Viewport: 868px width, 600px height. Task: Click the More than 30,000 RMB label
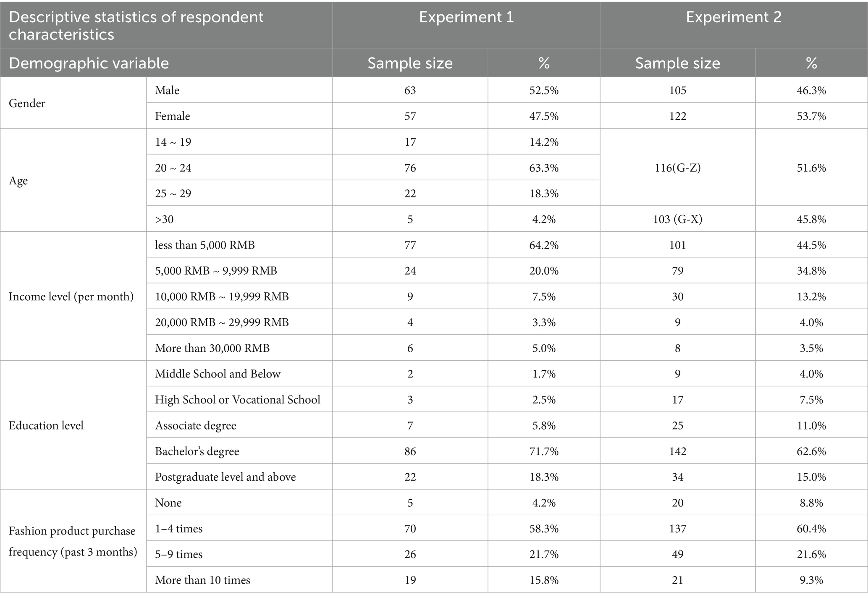point(212,348)
